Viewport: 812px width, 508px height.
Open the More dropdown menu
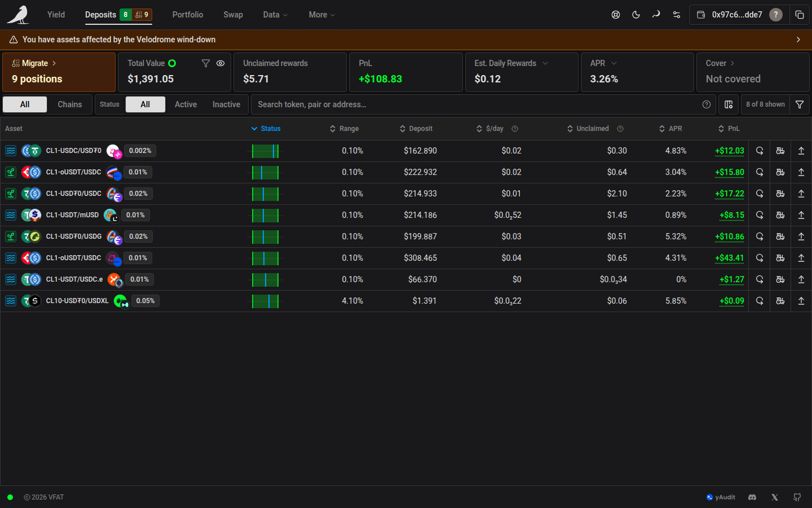(x=322, y=15)
